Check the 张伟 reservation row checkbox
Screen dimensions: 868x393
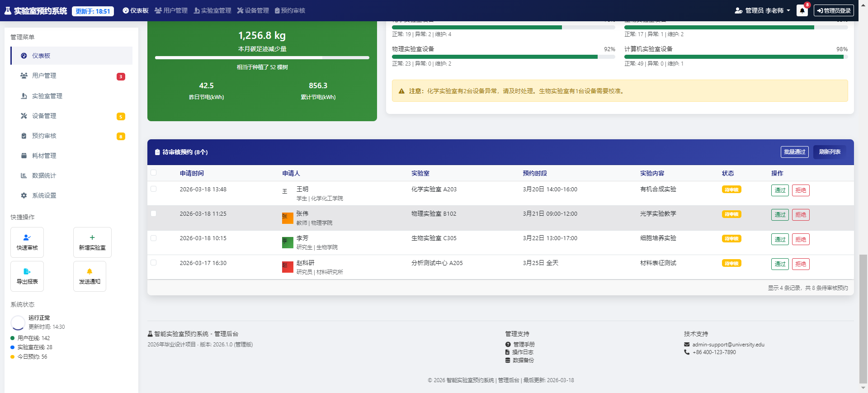tap(154, 213)
